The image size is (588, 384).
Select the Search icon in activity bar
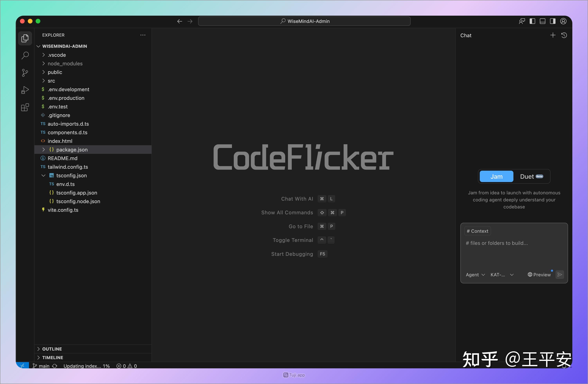(25, 56)
